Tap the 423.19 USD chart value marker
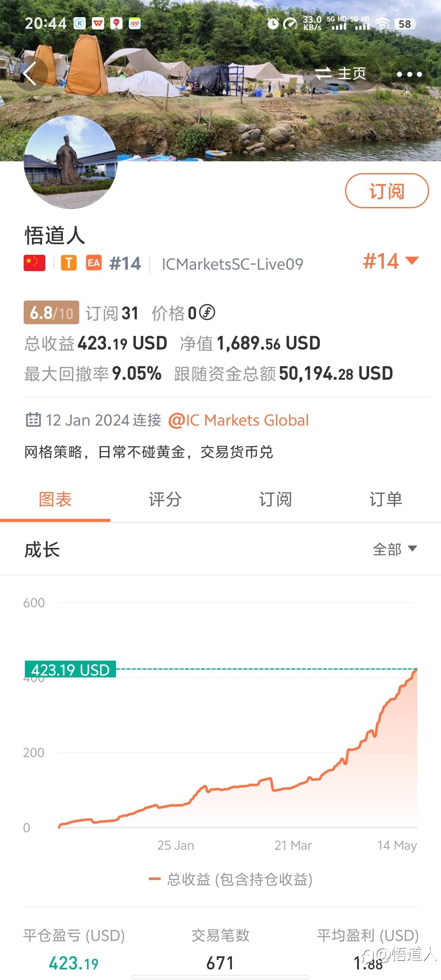The height and width of the screenshot is (980, 441). pyautogui.click(x=70, y=670)
